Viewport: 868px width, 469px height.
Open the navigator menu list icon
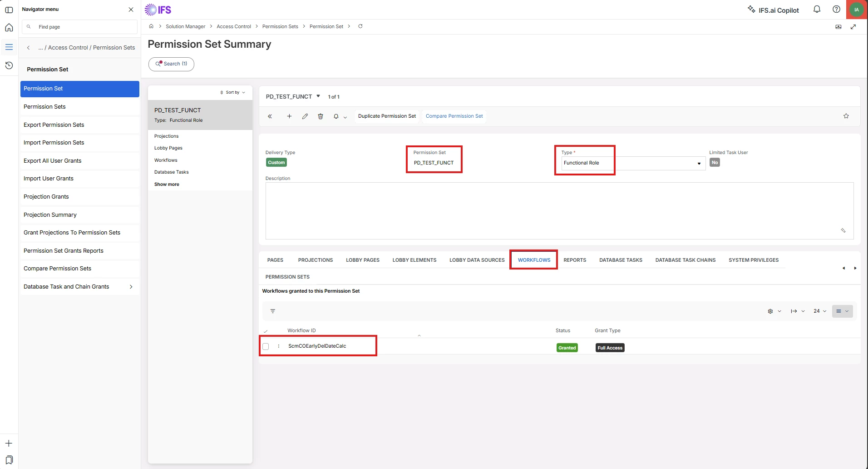[9, 47]
